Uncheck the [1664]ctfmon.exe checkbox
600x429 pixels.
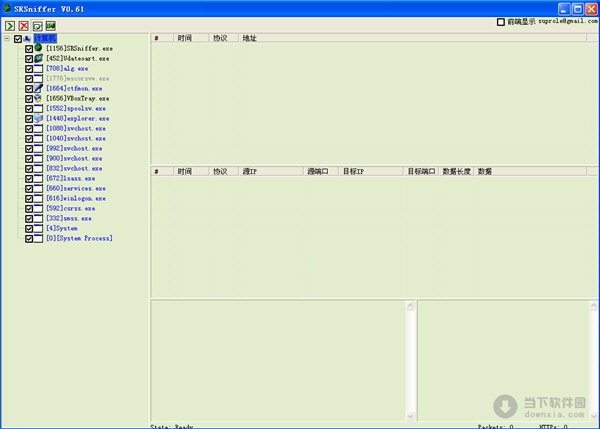click(29, 88)
